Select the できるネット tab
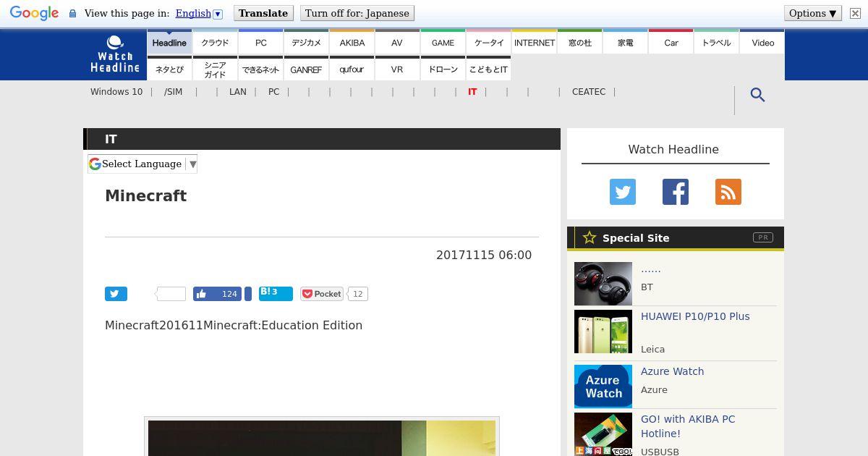Viewport: 868px width, 456px height. tap(261, 69)
